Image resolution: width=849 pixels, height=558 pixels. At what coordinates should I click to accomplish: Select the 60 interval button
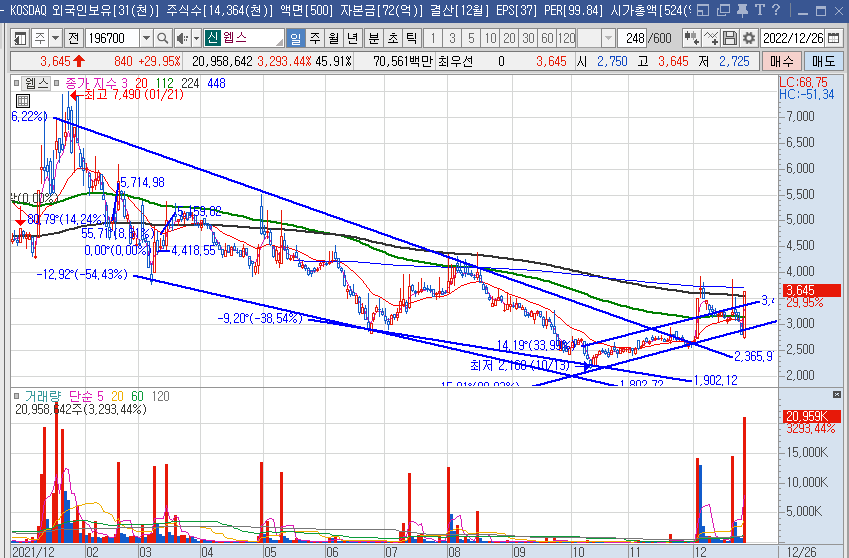547,38
